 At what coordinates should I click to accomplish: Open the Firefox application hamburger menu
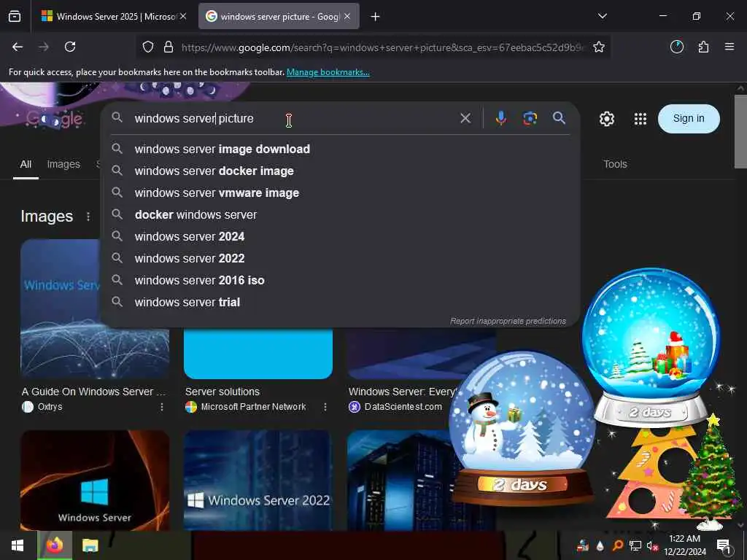[x=729, y=47]
